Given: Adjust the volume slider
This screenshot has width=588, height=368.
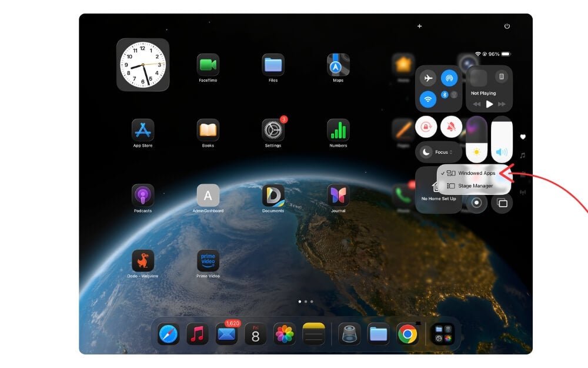Looking at the screenshot, I should click(502, 140).
